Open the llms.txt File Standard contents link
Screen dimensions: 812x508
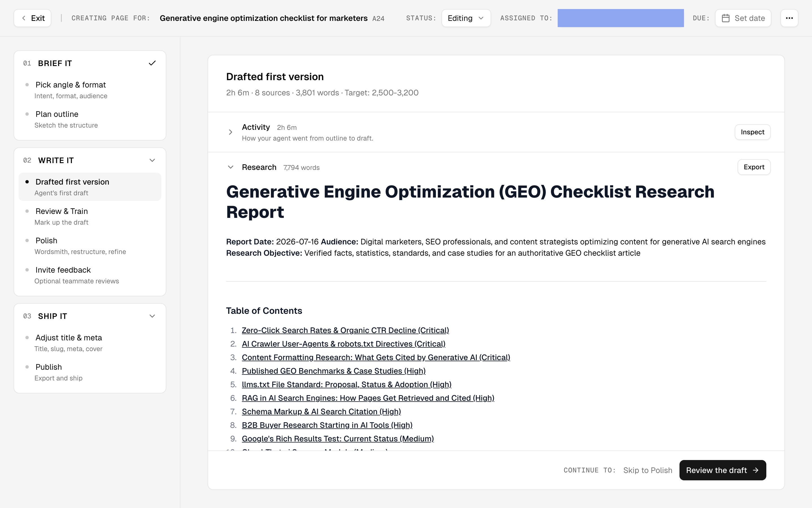coord(347,384)
